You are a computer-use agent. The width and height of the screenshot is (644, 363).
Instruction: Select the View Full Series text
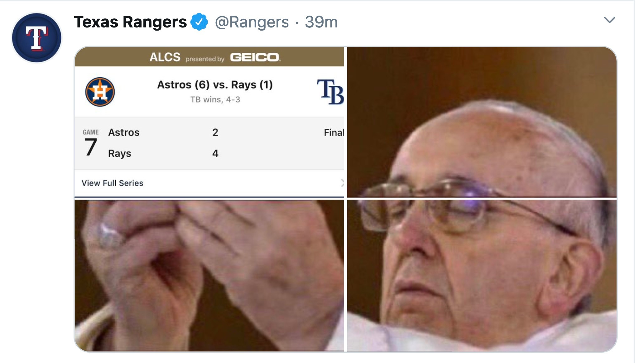[112, 183]
